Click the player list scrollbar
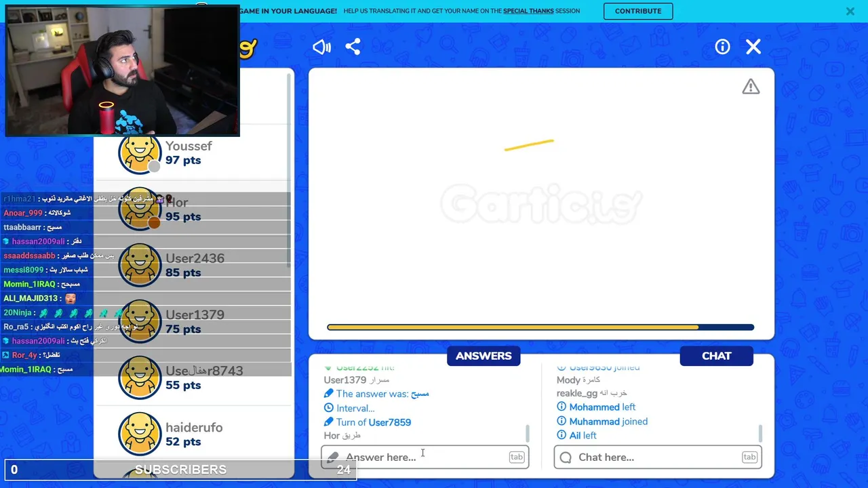The width and height of the screenshot is (868, 488). pyautogui.click(x=290, y=169)
